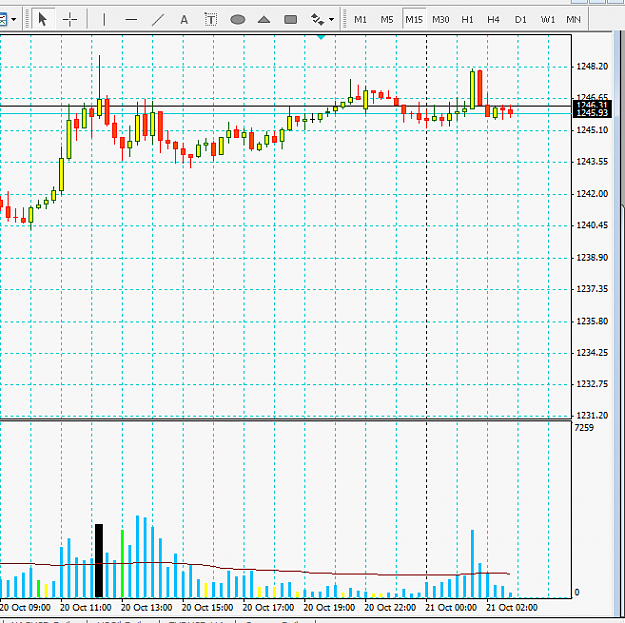Click the 1243.55 price axis label

[592, 161]
